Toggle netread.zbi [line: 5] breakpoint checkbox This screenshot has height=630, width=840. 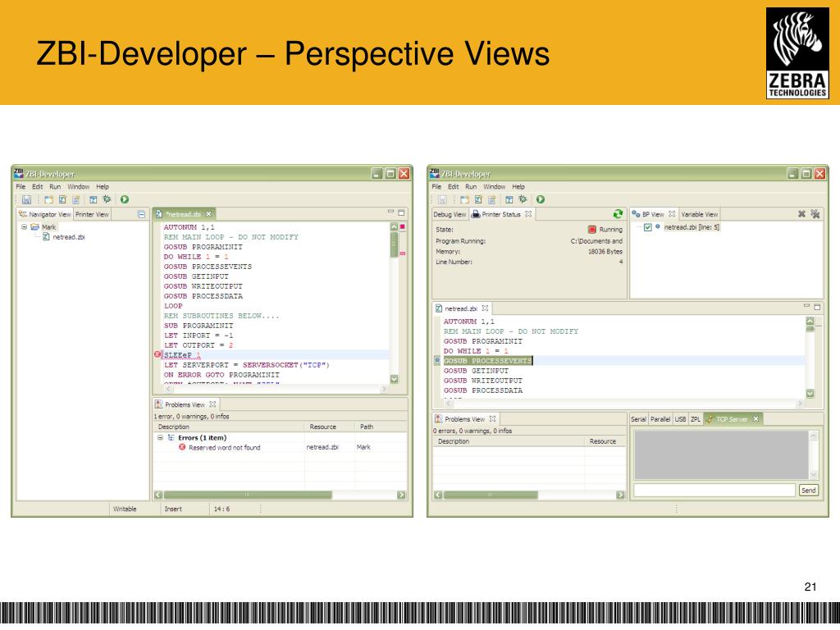[x=648, y=227]
